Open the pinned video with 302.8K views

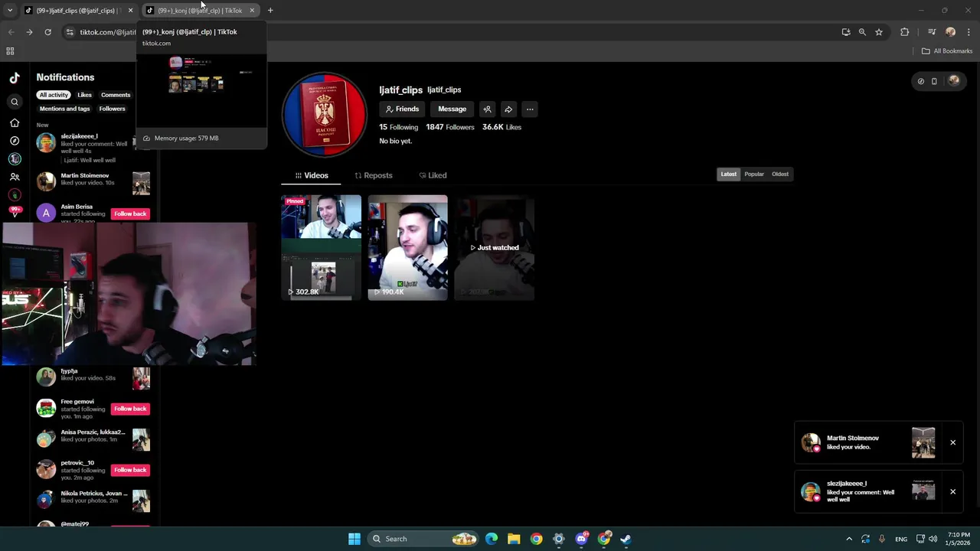coord(322,247)
